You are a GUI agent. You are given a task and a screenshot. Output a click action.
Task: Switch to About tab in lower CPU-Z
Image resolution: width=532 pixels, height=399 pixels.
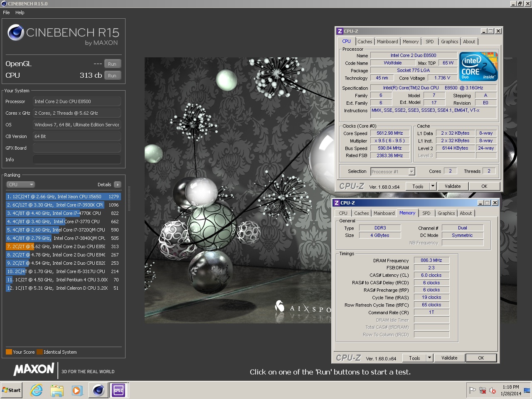[466, 213]
